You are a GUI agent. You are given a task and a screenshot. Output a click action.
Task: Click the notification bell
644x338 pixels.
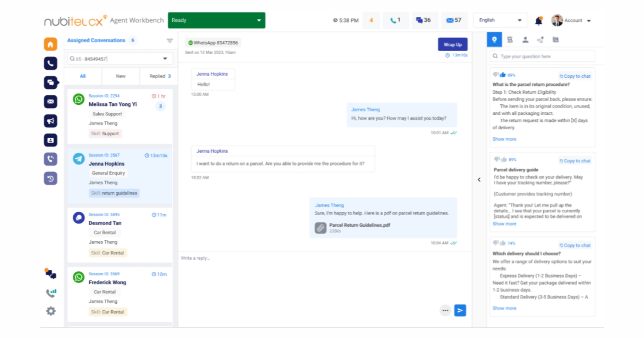tap(539, 20)
